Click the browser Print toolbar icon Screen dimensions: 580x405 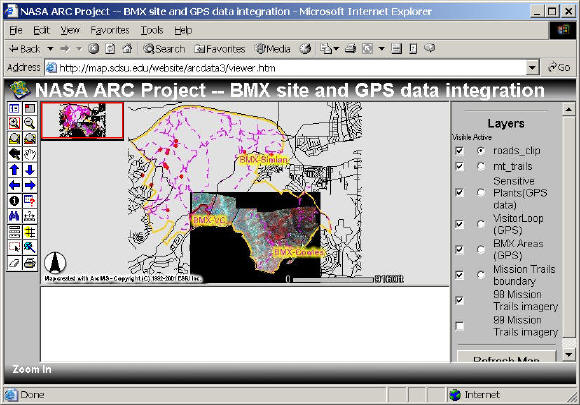(350, 48)
